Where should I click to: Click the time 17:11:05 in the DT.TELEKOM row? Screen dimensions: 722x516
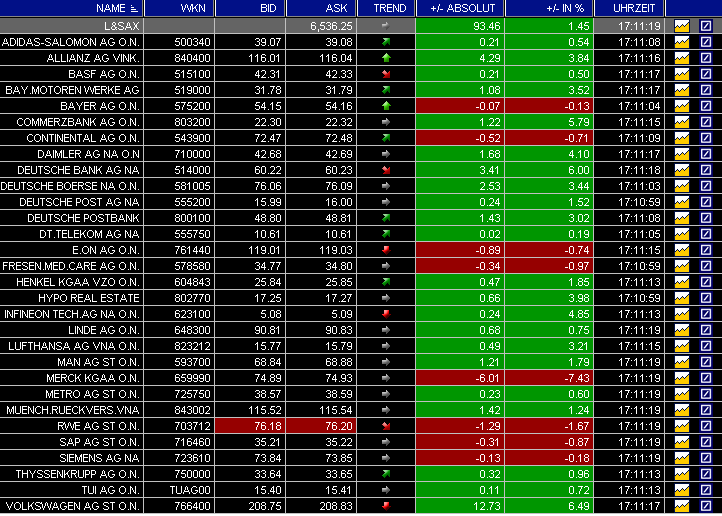pos(639,234)
